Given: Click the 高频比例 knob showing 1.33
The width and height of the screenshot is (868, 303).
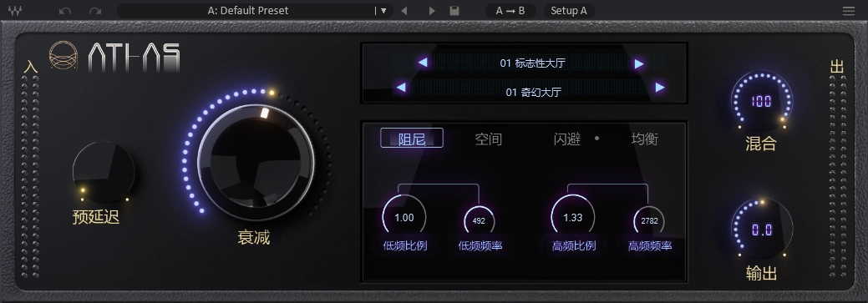Looking at the screenshot, I should click(573, 217).
